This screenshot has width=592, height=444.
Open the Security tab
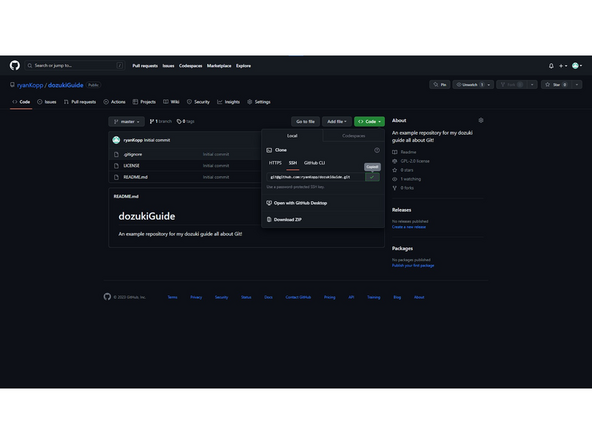point(198,102)
